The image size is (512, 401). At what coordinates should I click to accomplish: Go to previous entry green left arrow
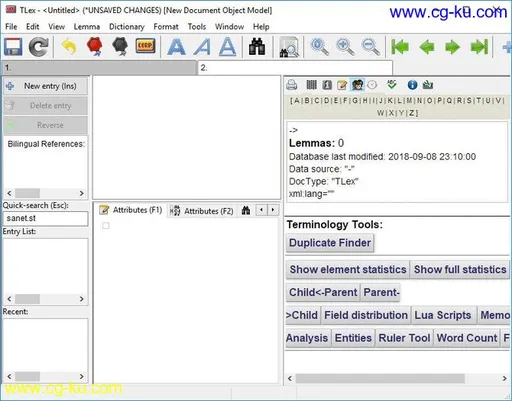click(x=427, y=47)
